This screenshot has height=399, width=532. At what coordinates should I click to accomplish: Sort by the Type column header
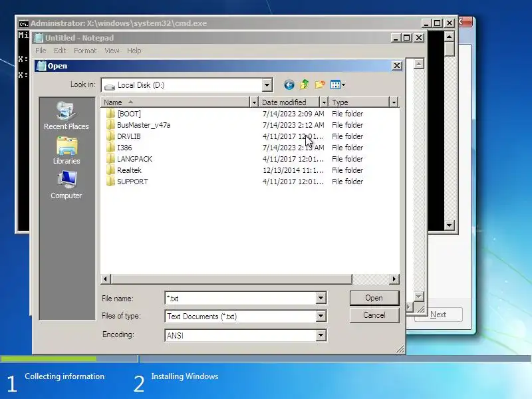pos(359,102)
